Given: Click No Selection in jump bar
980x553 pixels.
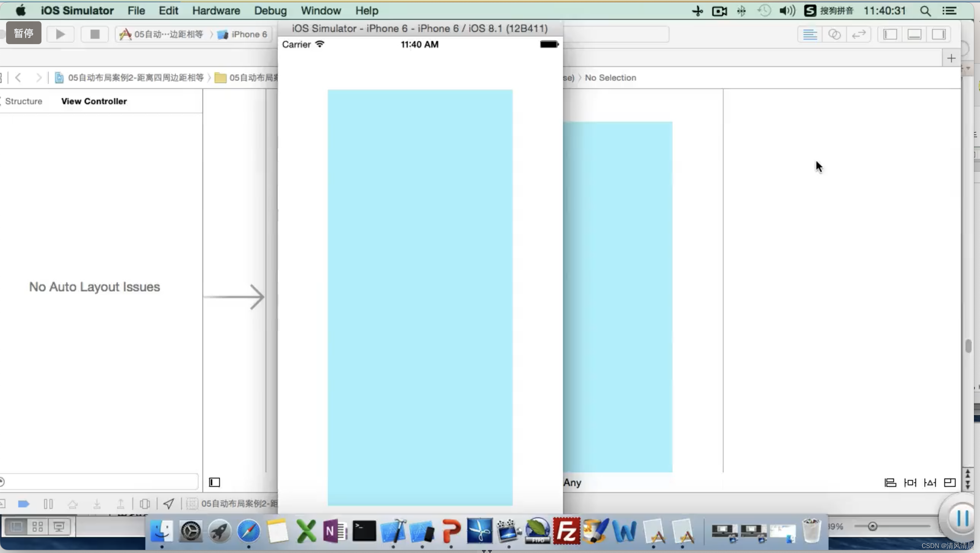Looking at the screenshot, I should tap(610, 78).
